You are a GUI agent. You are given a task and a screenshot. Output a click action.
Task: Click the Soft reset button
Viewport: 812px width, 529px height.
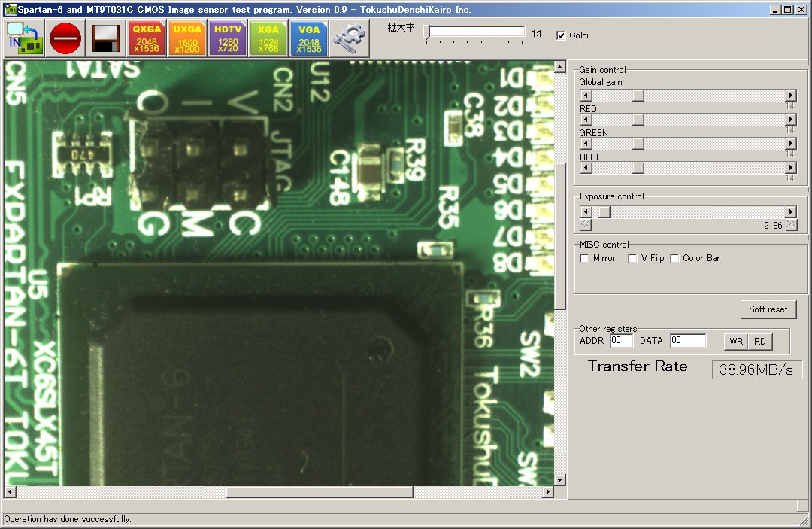[768, 309]
